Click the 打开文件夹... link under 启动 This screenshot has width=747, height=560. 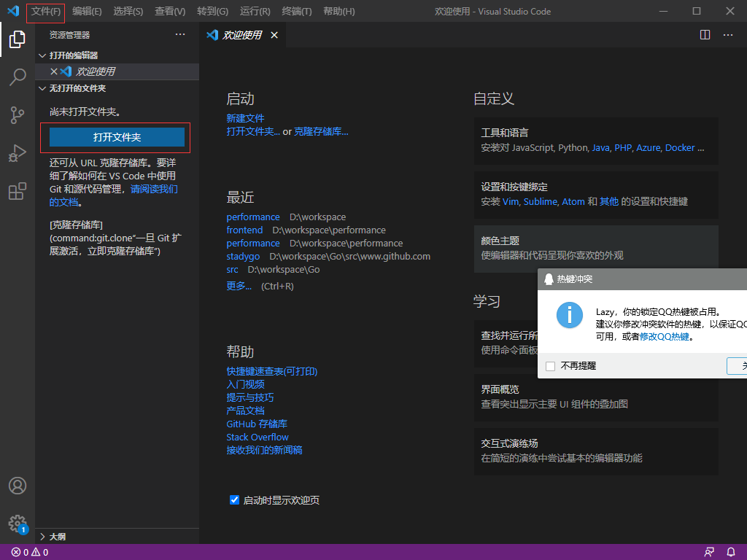(x=253, y=131)
